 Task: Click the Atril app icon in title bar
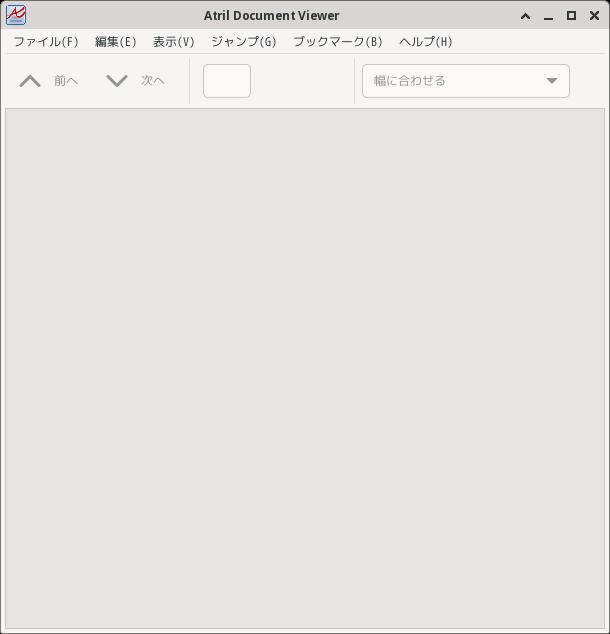point(16,15)
